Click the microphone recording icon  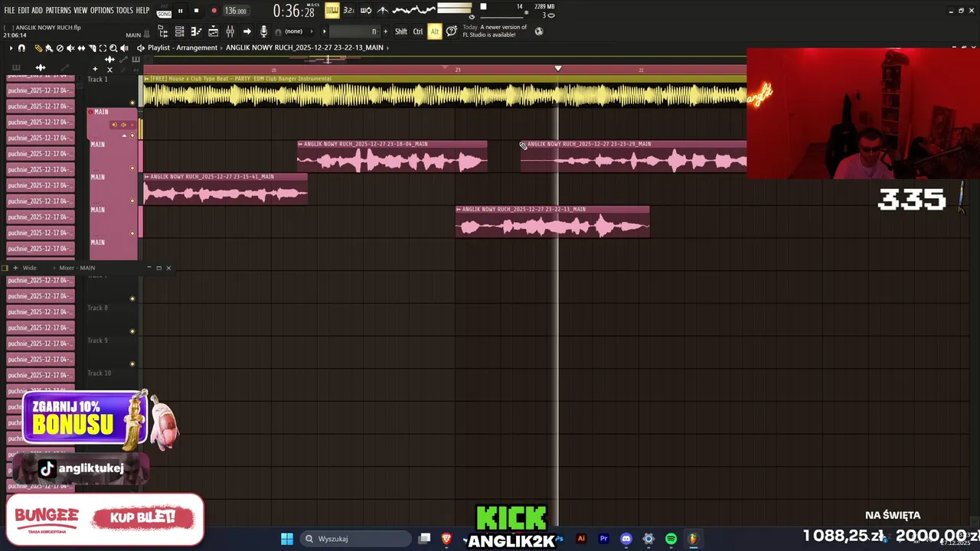coord(264,31)
